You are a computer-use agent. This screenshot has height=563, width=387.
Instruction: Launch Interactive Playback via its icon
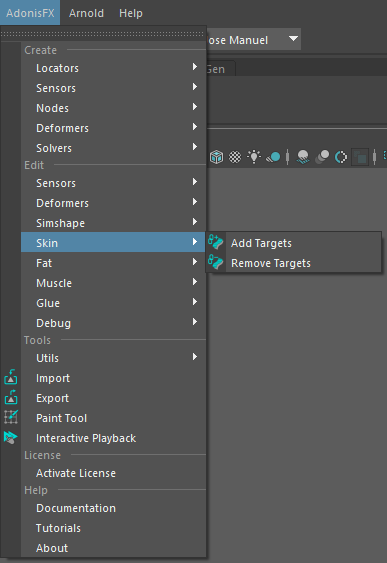click(11, 437)
